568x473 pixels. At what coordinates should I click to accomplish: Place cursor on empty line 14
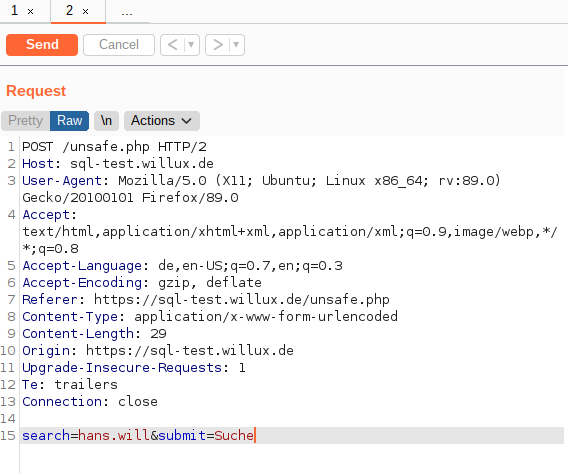pyautogui.click(x=292, y=419)
